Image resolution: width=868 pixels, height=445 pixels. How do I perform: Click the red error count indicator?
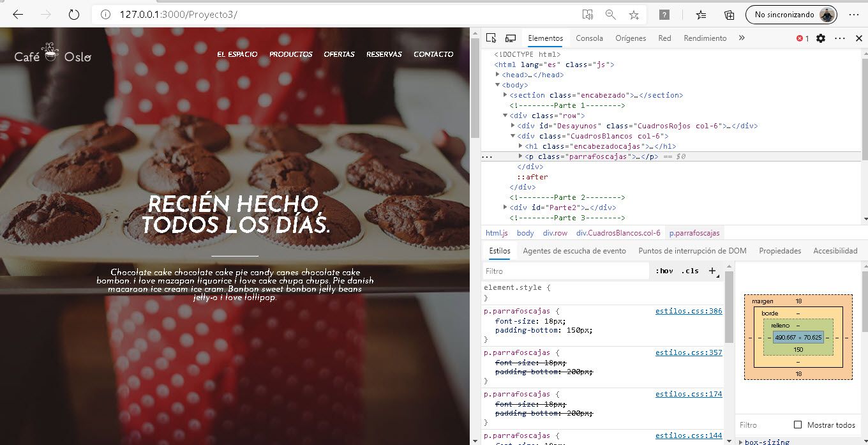(802, 38)
